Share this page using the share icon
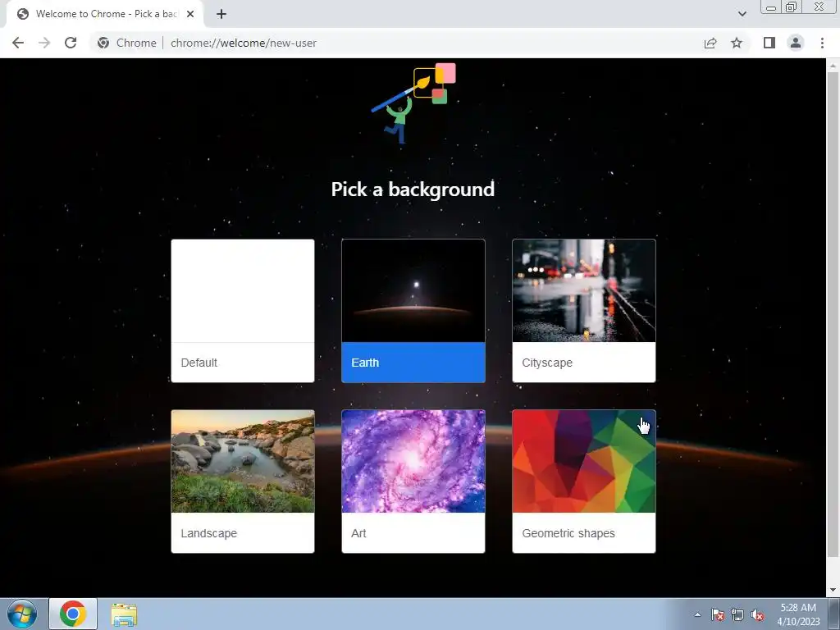The image size is (840, 630). click(710, 43)
